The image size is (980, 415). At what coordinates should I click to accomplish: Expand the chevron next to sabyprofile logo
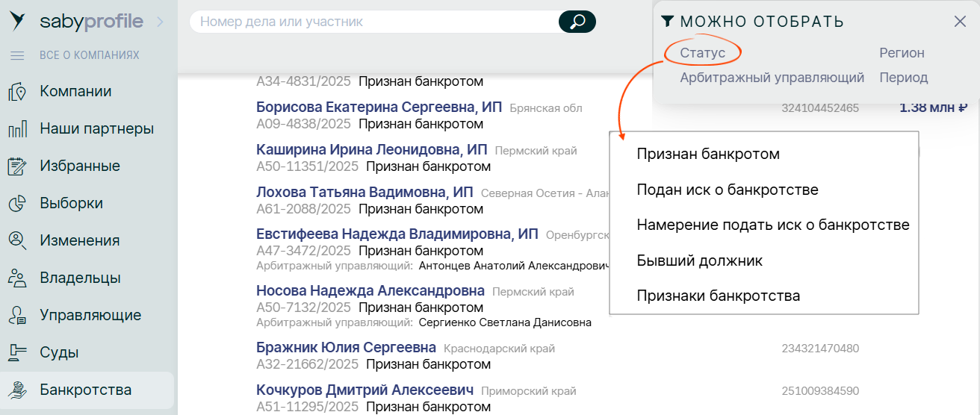(159, 22)
